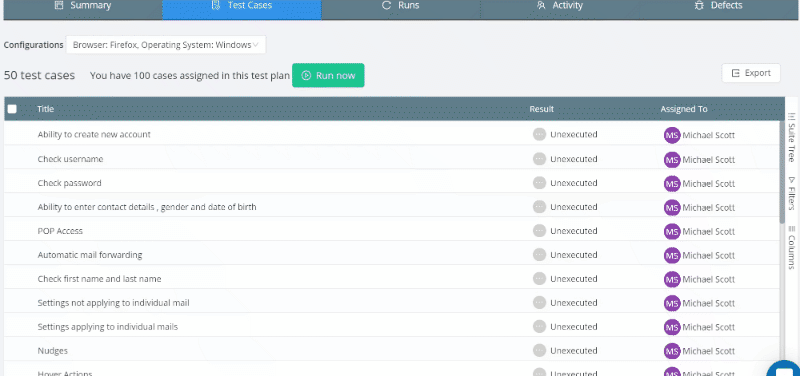Click Unexecuted status icon for POP Access
The image size is (800, 376).
point(539,231)
